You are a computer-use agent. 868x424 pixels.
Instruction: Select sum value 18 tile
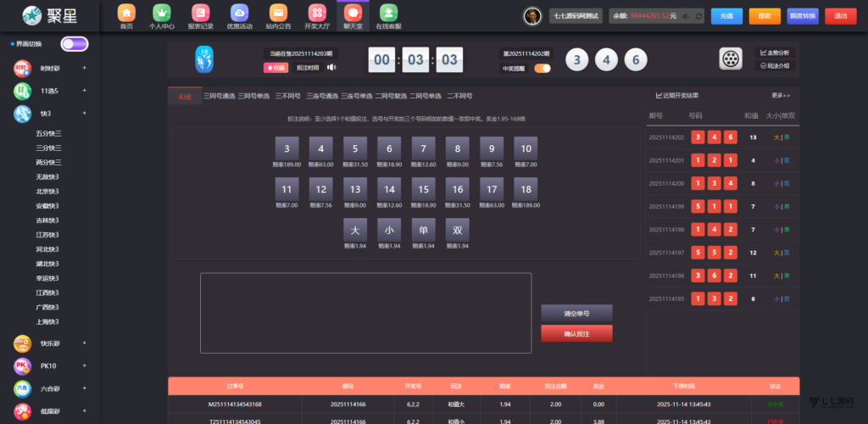tap(526, 189)
